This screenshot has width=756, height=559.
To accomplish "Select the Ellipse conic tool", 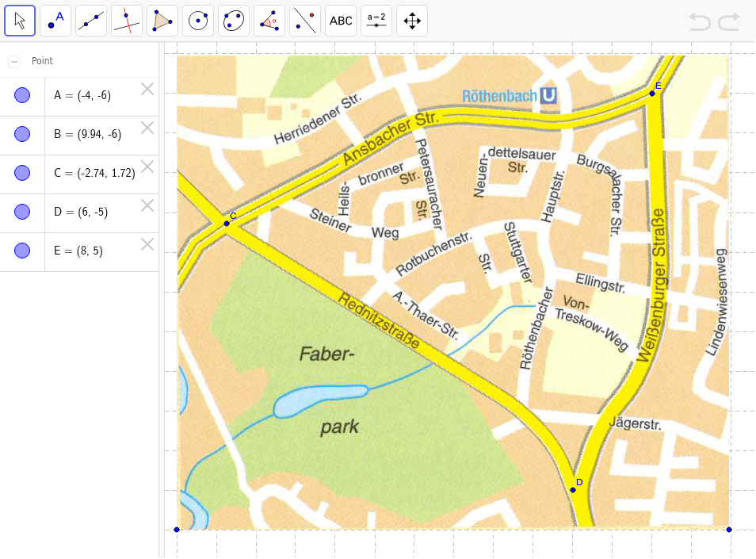I will pos(234,21).
